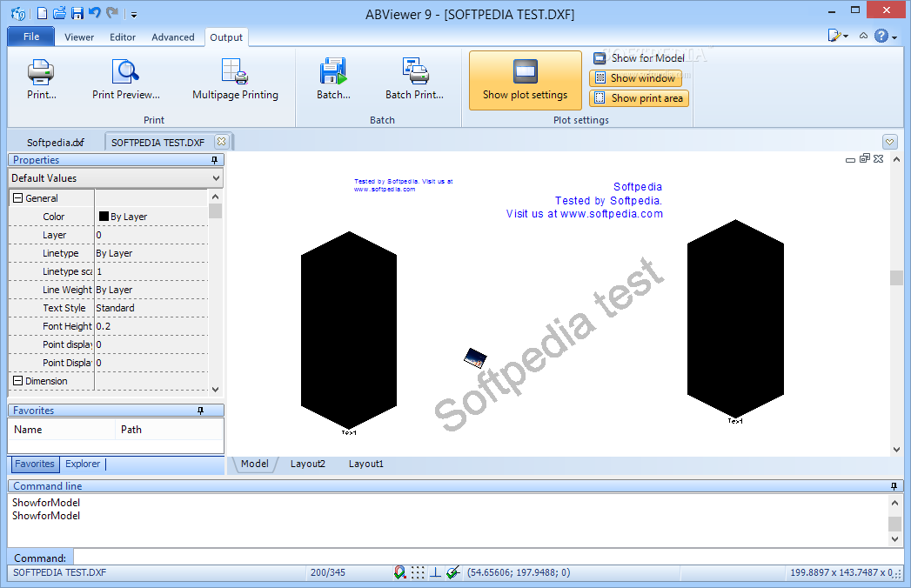This screenshot has width=911, height=588.
Task: Pin the Favorites panel
Action: click(x=201, y=411)
